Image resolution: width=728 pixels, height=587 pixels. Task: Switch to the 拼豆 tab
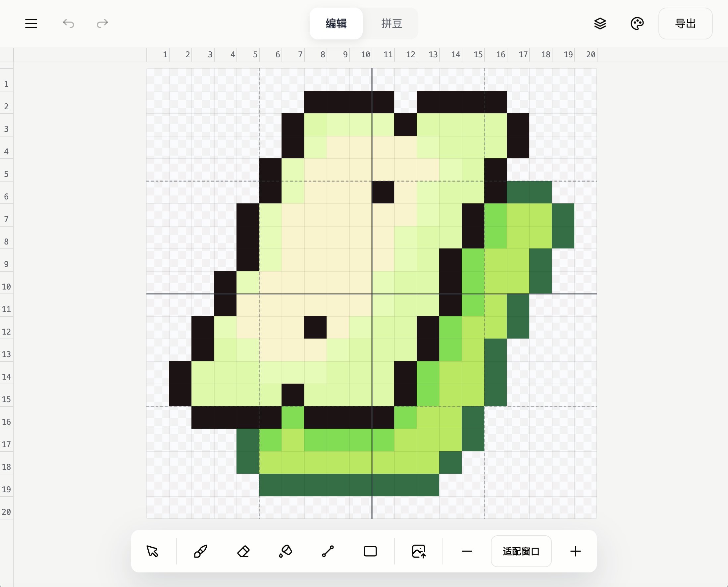(x=391, y=24)
